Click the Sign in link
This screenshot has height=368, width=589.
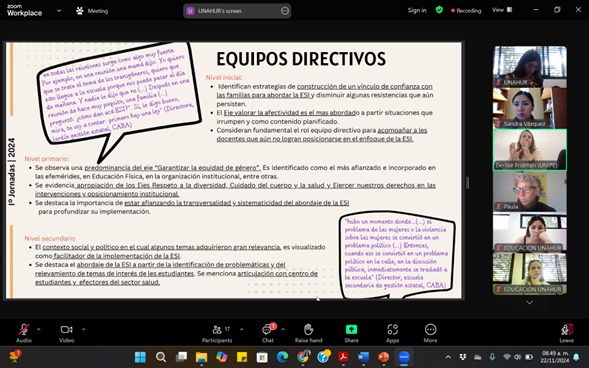417,10
